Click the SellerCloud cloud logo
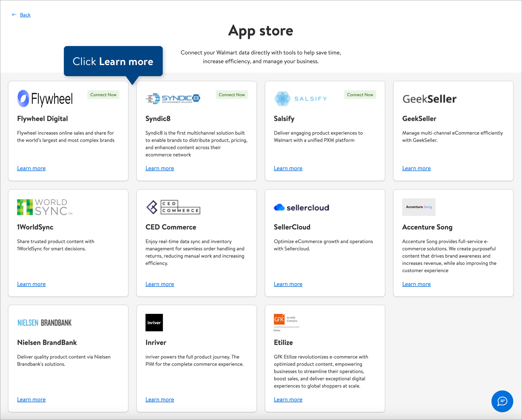Image resolution: width=522 pixels, height=420 pixels. click(279, 207)
